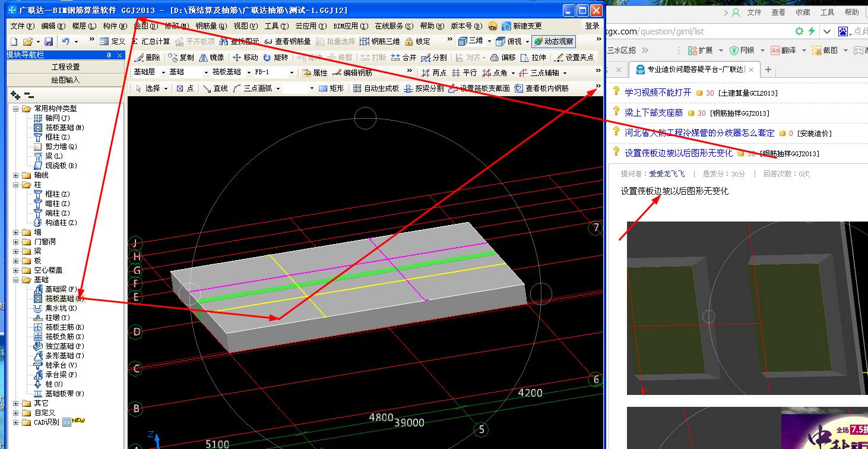This screenshot has width=868, height=449.
Task: Click 自动生成板 (Auto-generate slab)
Action: 376,88
